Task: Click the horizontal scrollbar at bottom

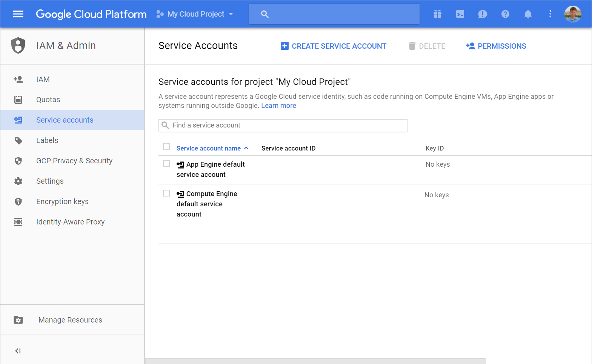Action: pos(315,361)
